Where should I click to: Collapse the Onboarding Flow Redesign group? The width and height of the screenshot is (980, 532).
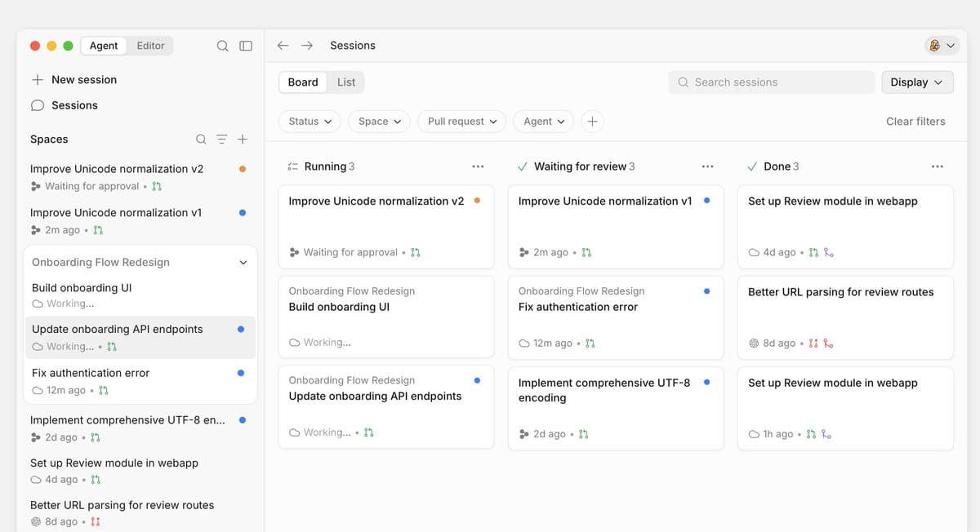(x=243, y=263)
